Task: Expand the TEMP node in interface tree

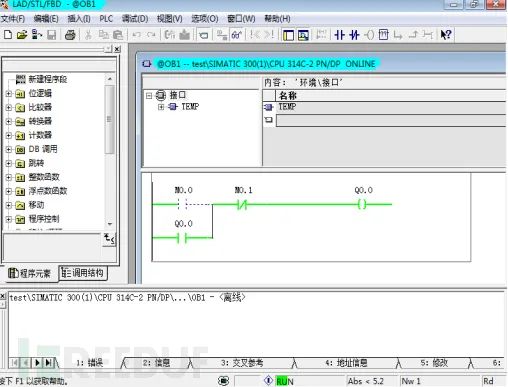Action: pos(161,107)
